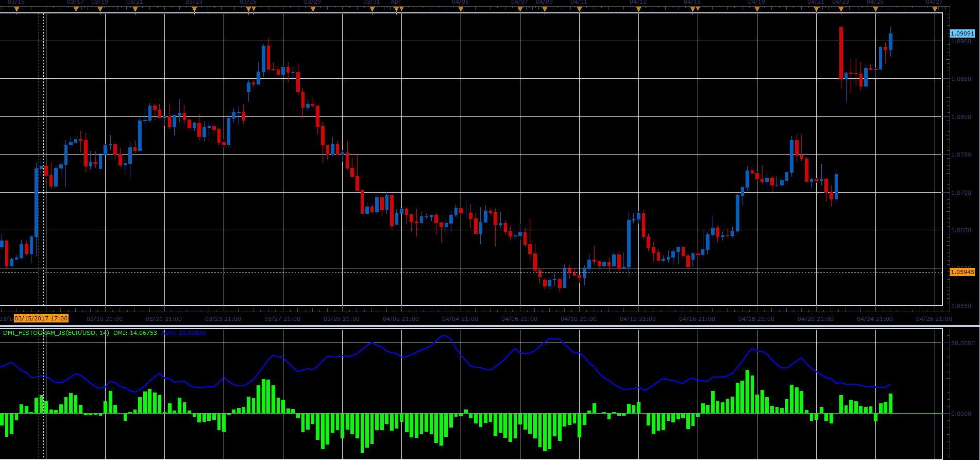Click the orange marker beneath 04/13
Viewport: 980px width, 460px height.
638,9
